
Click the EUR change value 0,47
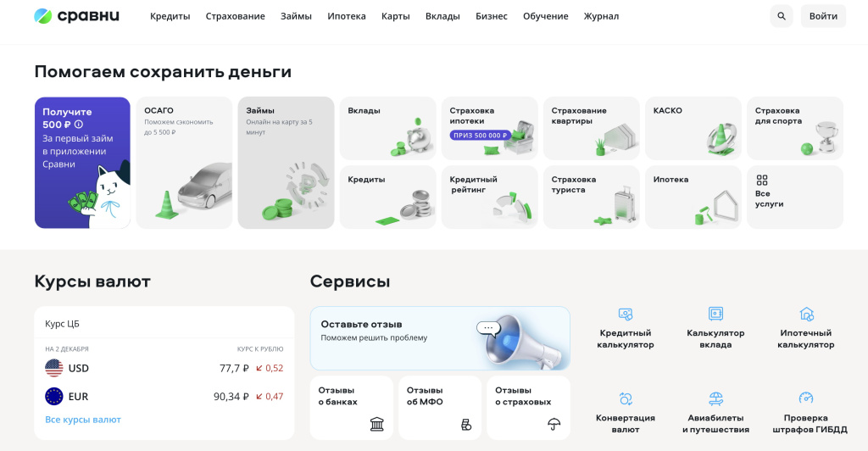click(275, 396)
